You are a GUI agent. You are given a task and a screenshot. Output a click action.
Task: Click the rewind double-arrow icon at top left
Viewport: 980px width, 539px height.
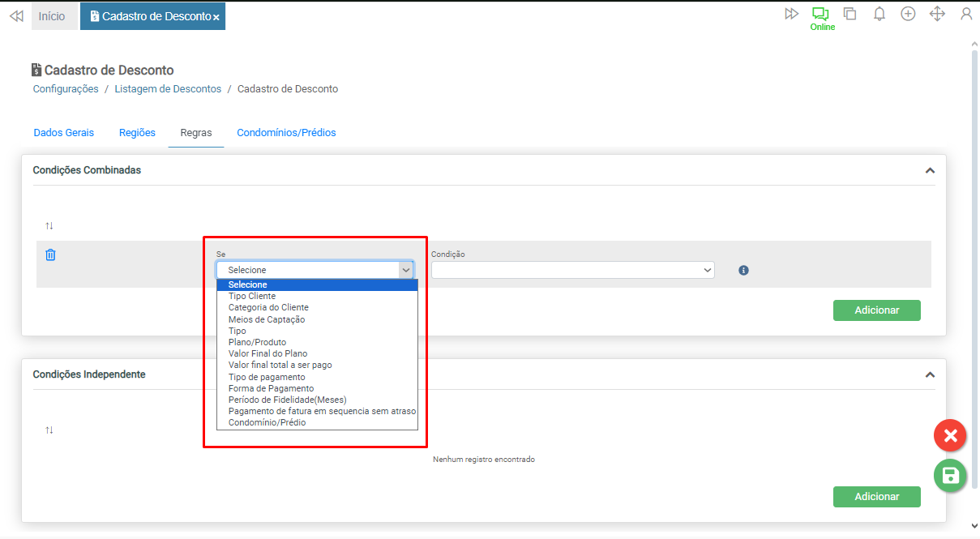pos(16,16)
